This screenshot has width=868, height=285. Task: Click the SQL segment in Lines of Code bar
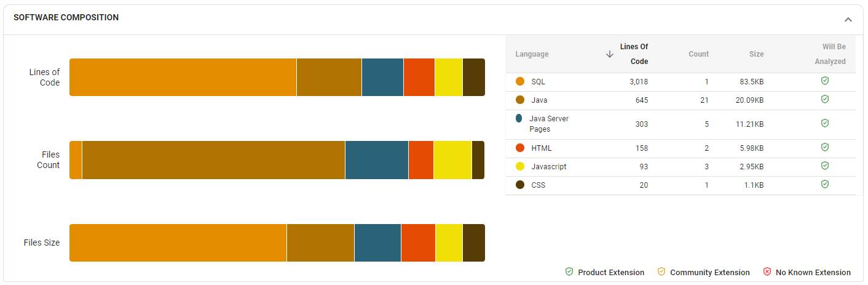tap(183, 78)
